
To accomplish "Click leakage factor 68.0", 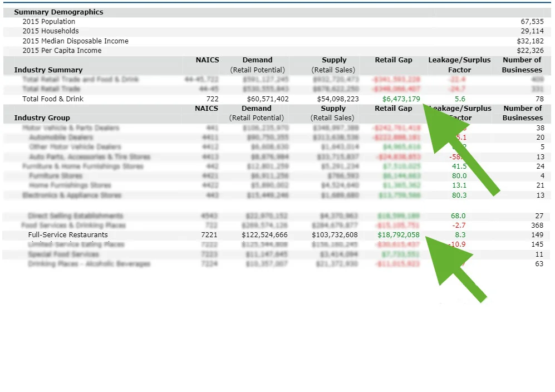I will [458, 216].
